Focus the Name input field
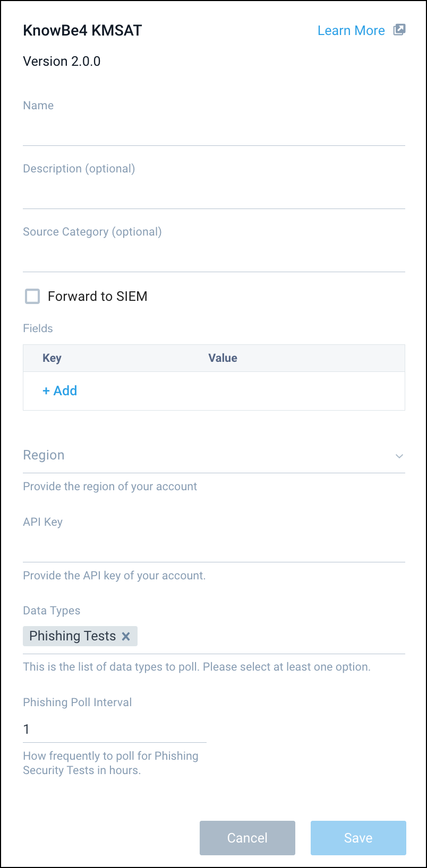This screenshot has height=868, width=427. (213, 133)
